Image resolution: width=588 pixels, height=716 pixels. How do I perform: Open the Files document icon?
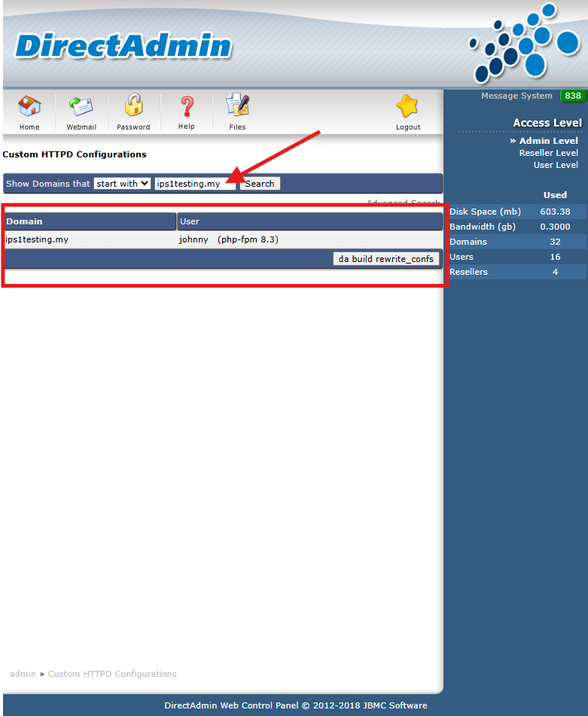[x=237, y=105]
